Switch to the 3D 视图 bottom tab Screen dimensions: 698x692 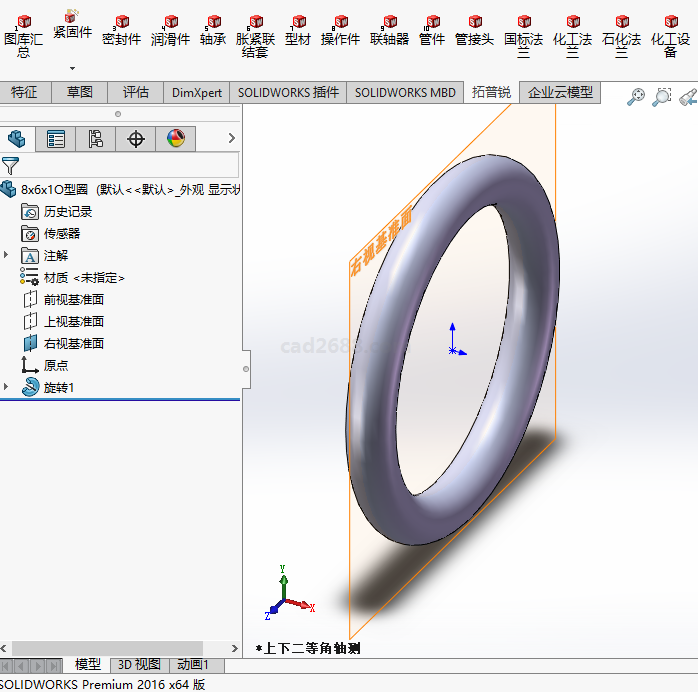[x=139, y=665]
